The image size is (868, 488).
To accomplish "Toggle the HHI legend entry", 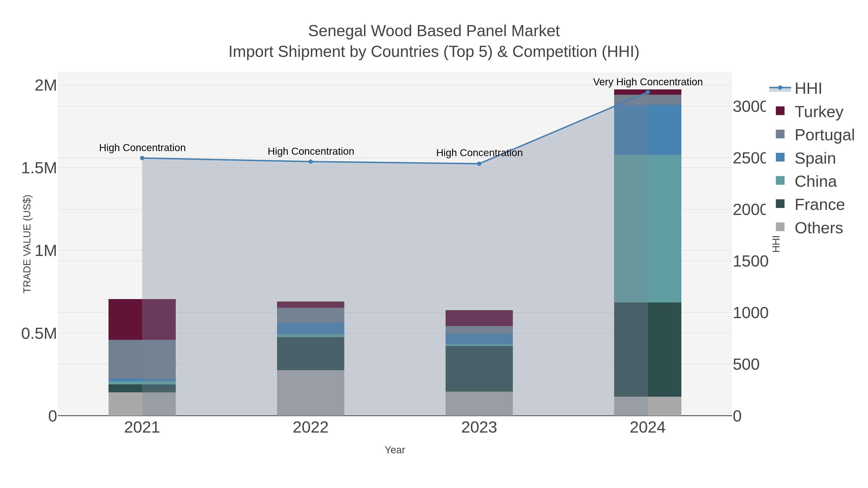I will click(x=796, y=88).
